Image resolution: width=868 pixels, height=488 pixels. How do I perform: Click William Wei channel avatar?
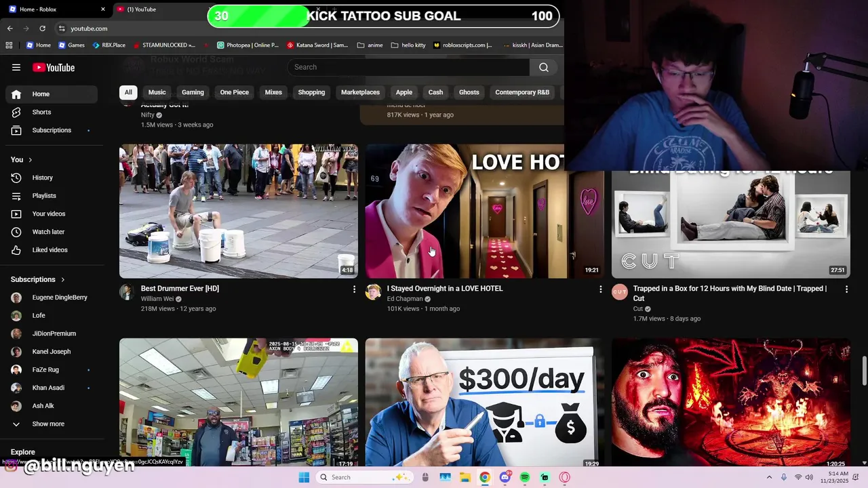(127, 292)
